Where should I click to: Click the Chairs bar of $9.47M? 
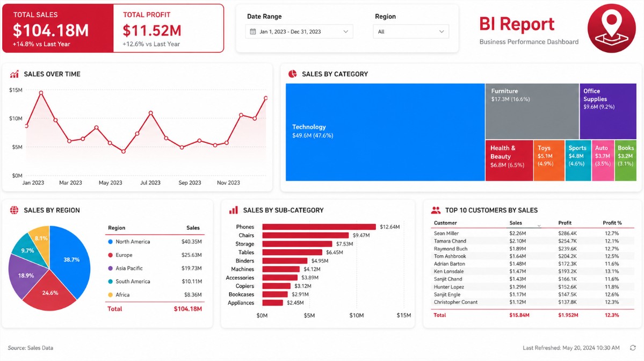(x=306, y=235)
